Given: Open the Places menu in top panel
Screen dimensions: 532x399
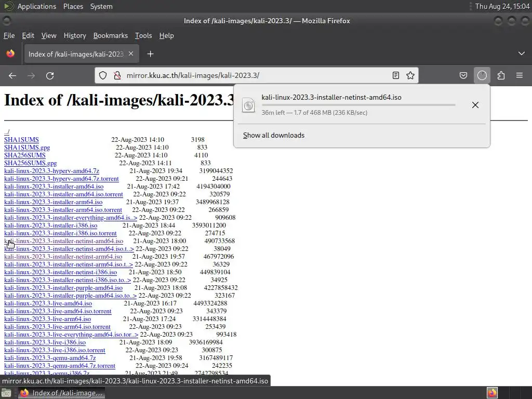Looking at the screenshot, I should (73, 6).
